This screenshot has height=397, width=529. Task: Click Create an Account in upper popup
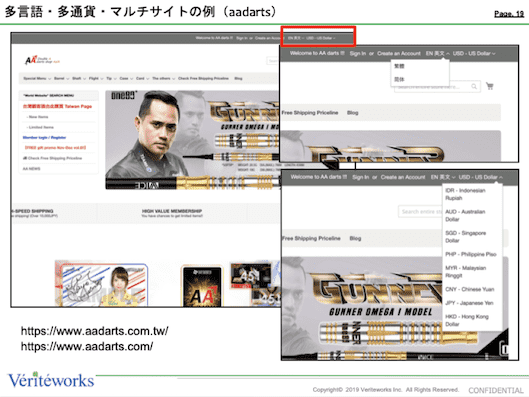399,53
